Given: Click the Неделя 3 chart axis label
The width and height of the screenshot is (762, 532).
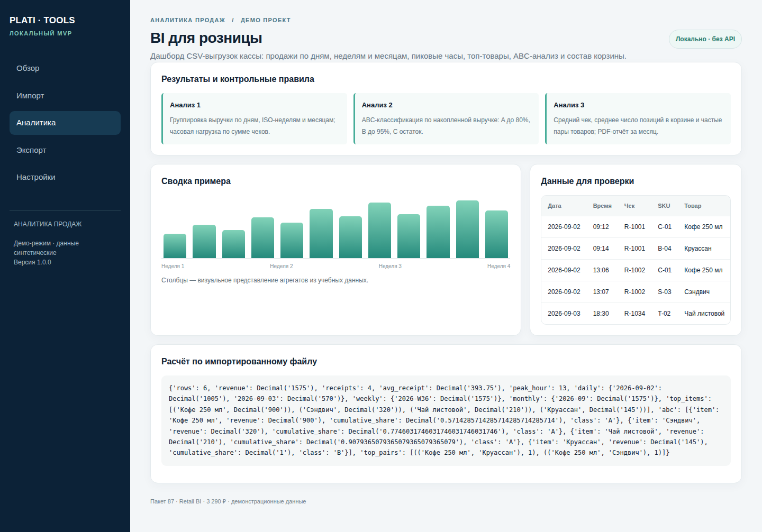Looking at the screenshot, I should point(390,266).
